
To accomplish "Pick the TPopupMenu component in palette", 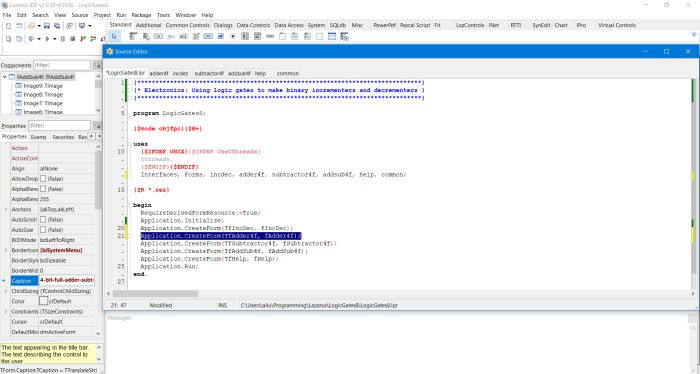I will point(146,37).
